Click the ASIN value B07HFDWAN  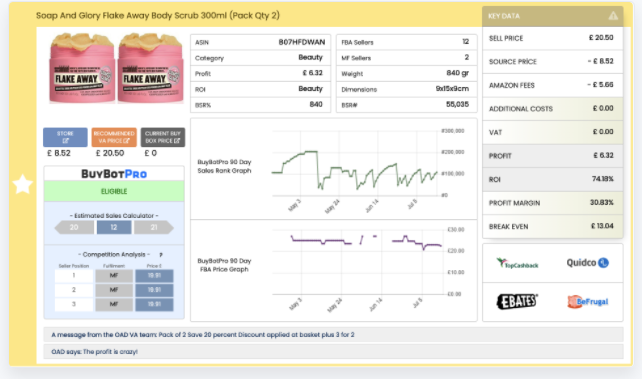(x=302, y=42)
